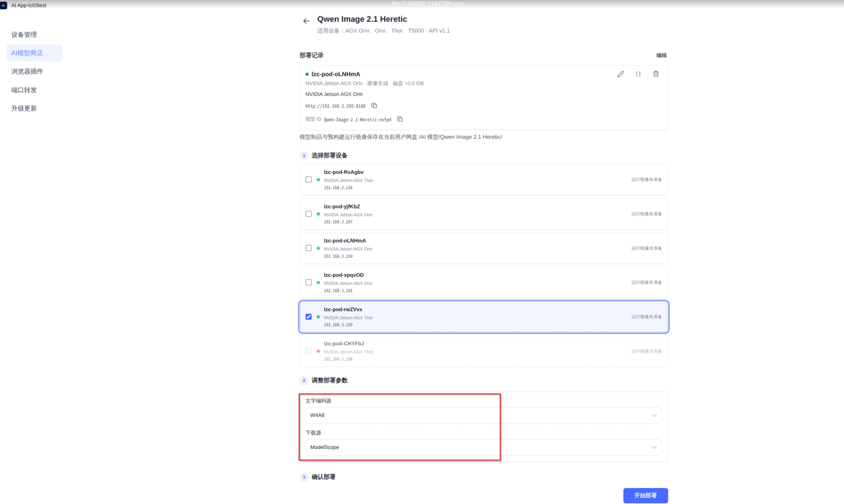Click the 确认部署 step heading
The height and width of the screenshot is (504, 844).
323,477
